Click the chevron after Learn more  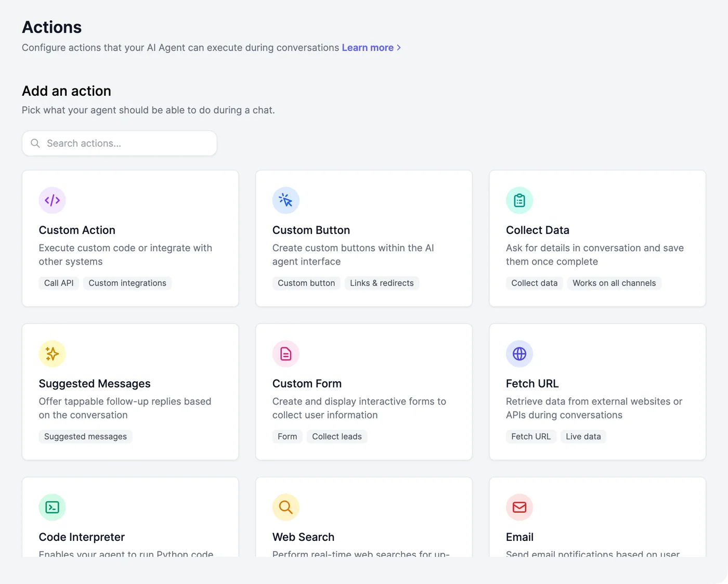tap(399, 47)
